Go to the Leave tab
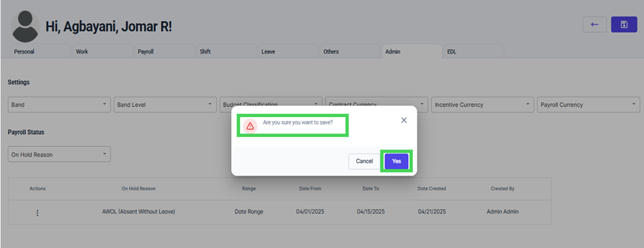644x248 pixels. point(289,52)
